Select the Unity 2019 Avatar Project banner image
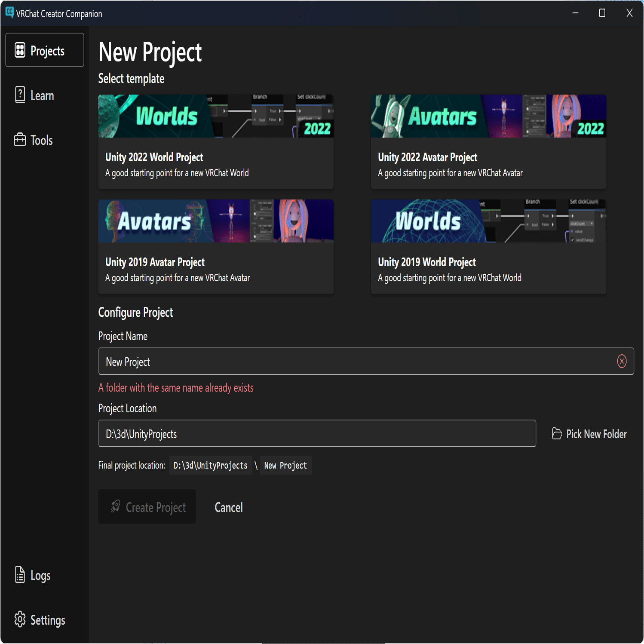This screenshot has width=644, height=644. pyautogui.click(x=216, y=221)
